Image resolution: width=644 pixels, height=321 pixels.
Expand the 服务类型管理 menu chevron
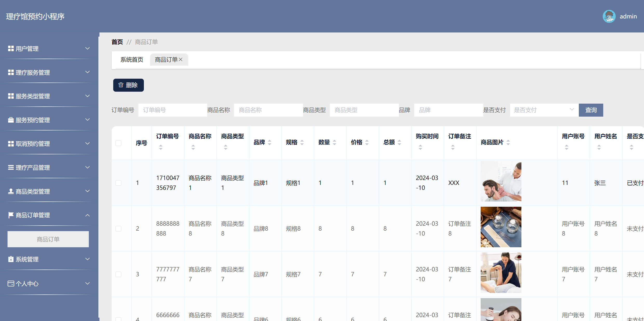coord(88,96)
